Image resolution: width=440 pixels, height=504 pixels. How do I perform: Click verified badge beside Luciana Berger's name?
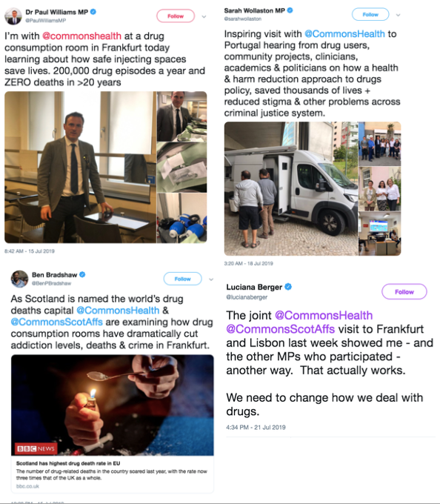(x=288, y=287)
